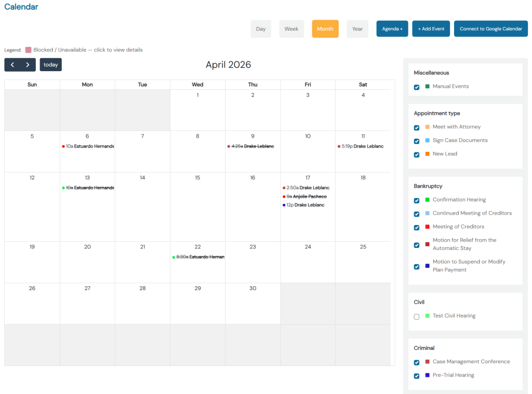The height and width of the screenshot is (394, 532).
Task: Open struck-through 4:25a Drake Leblanc event
Action: click(x=251, y=146)
